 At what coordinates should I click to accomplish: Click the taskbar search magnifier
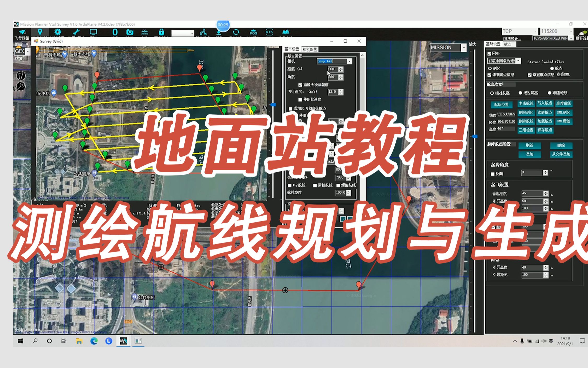(35, 341)
